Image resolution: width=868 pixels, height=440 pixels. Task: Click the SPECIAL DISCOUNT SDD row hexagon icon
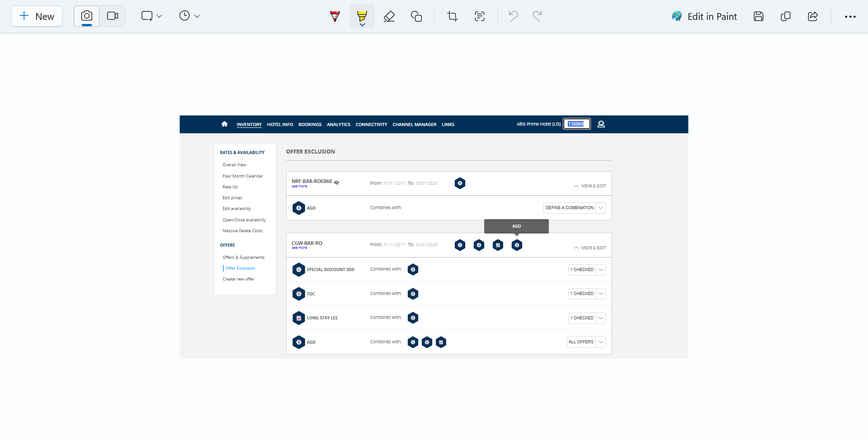point(298,270)
